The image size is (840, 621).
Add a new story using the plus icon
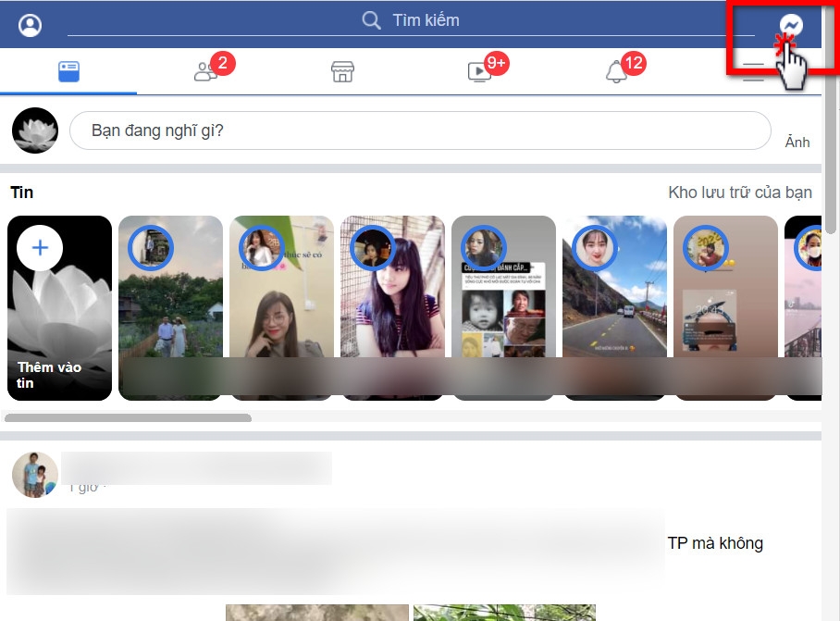[39, 248]
